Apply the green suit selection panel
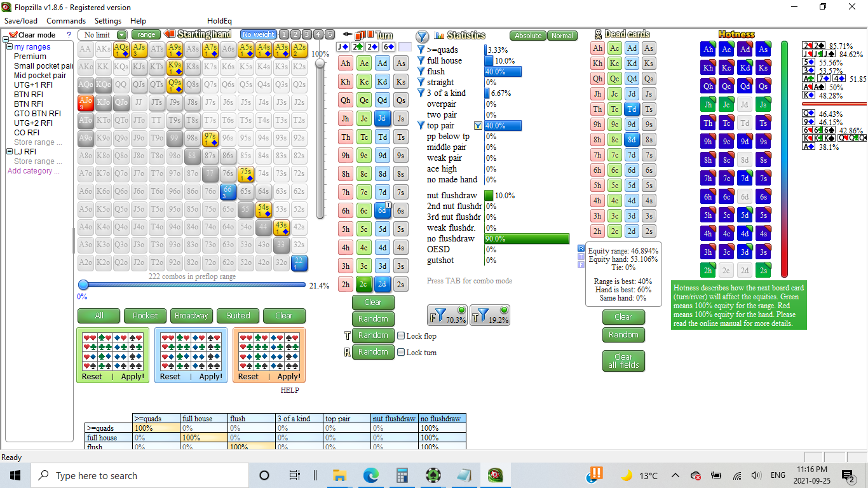 pyautogui.click(x=132, y=377)
